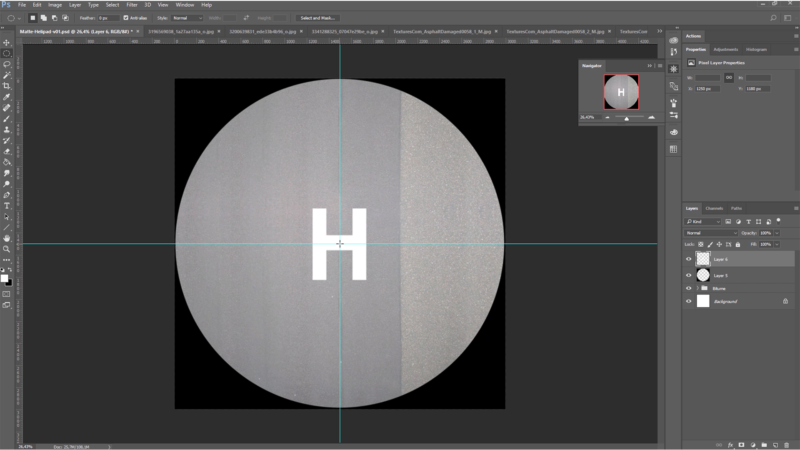The height and width of the screenshot is (450, 800).
Task: Click New selection mode icon
Action: (33, 18)
